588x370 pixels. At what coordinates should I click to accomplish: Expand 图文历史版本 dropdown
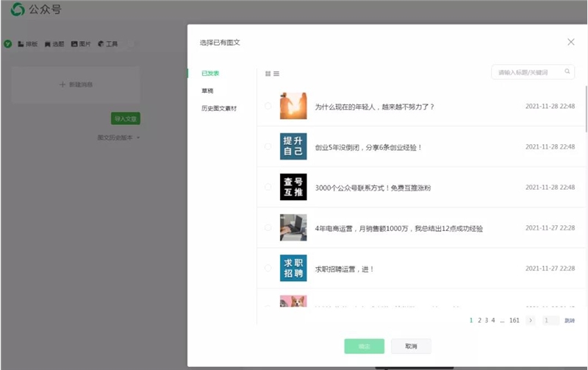click(118, 138)
